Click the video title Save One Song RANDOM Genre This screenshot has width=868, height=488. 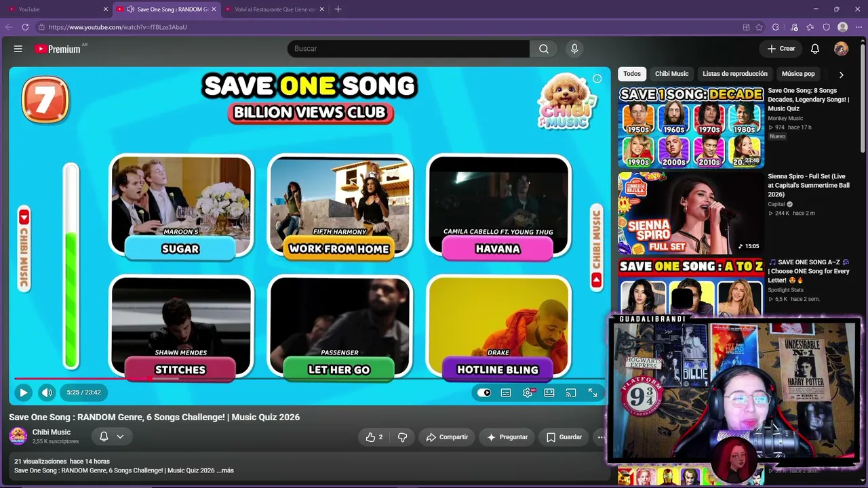(x=154, y=417)
